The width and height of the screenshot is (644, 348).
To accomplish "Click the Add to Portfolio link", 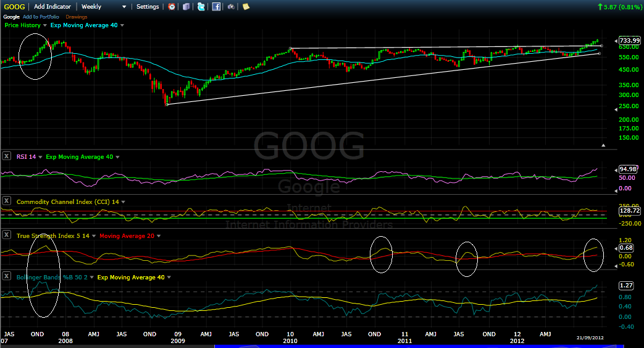I will [41, 17].
